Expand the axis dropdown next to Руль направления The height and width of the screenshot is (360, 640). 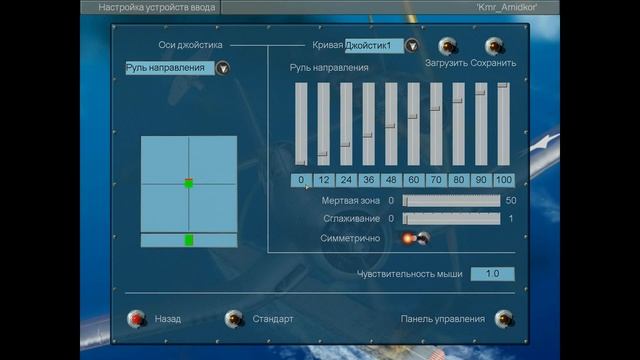pos(222,68)
